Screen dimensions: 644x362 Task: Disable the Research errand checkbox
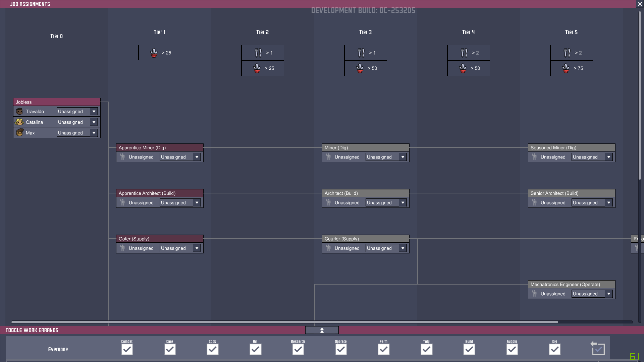[x=298, y=350]
